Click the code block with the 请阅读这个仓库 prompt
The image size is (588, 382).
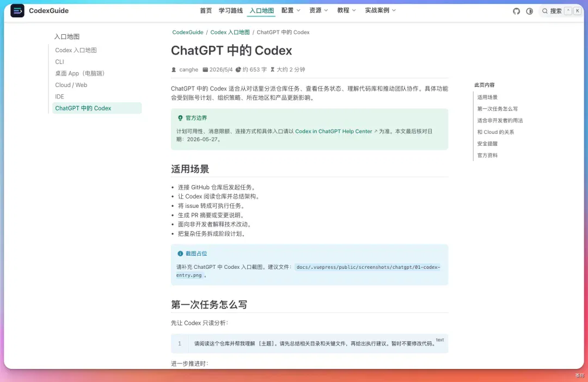pyautogui.click(x=309, y=344)
